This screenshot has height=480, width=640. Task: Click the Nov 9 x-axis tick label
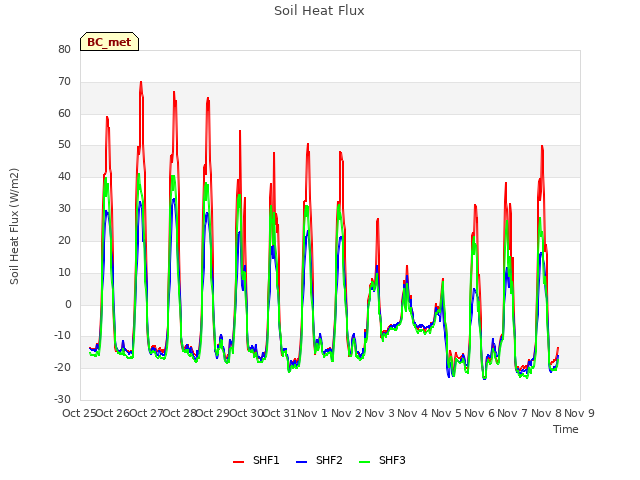580,413
